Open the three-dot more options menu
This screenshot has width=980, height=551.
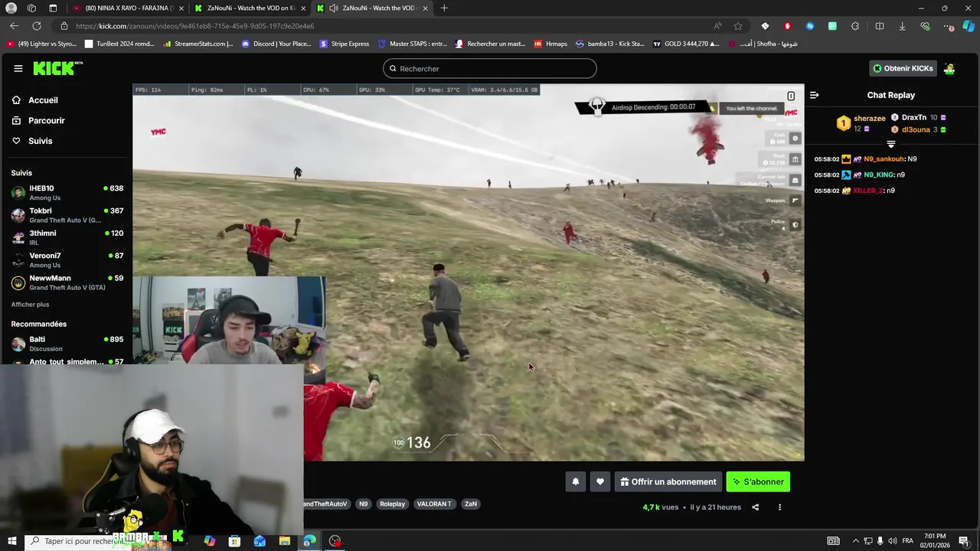(x=780, y=507)
